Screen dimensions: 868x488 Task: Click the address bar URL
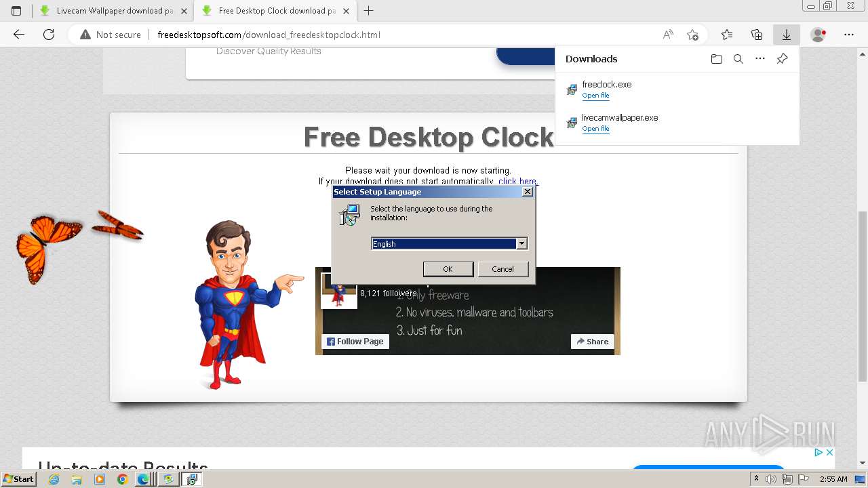pos(269,35)
